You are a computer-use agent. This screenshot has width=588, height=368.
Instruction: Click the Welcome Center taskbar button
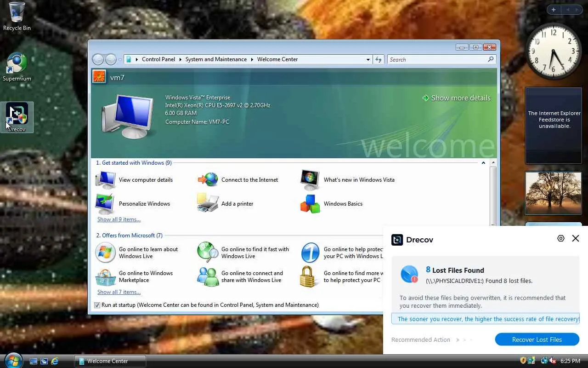(x=110, y=361)
